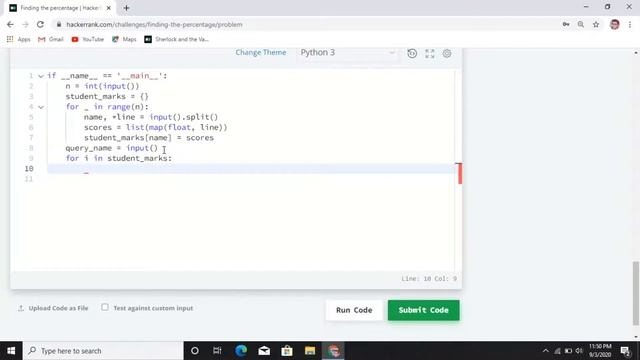Close the Finding the percentage tab
This screenshot has height=360, width=640.
[109, 8]
